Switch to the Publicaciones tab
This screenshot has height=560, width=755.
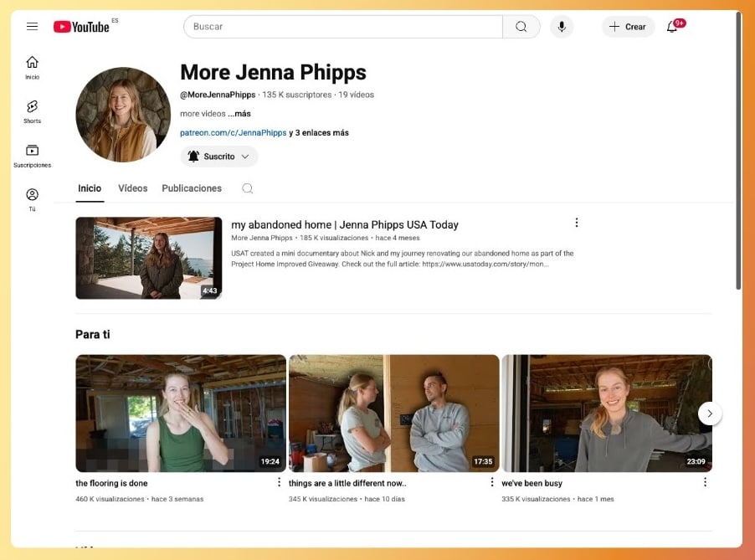pos(192,188)
